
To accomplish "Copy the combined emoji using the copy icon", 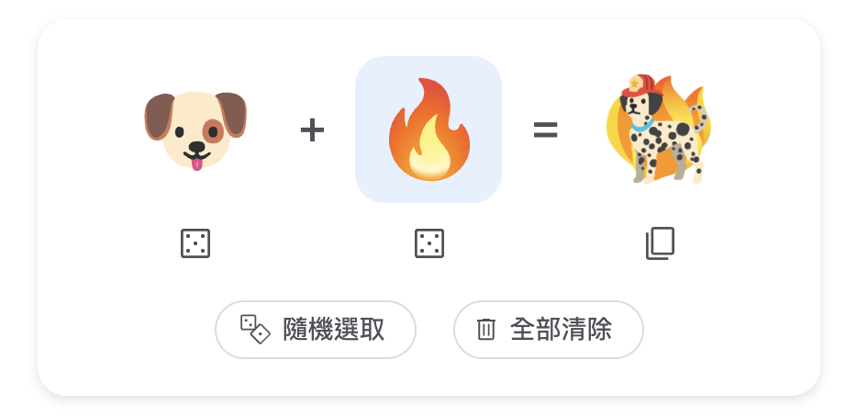I will coord(660,243).
